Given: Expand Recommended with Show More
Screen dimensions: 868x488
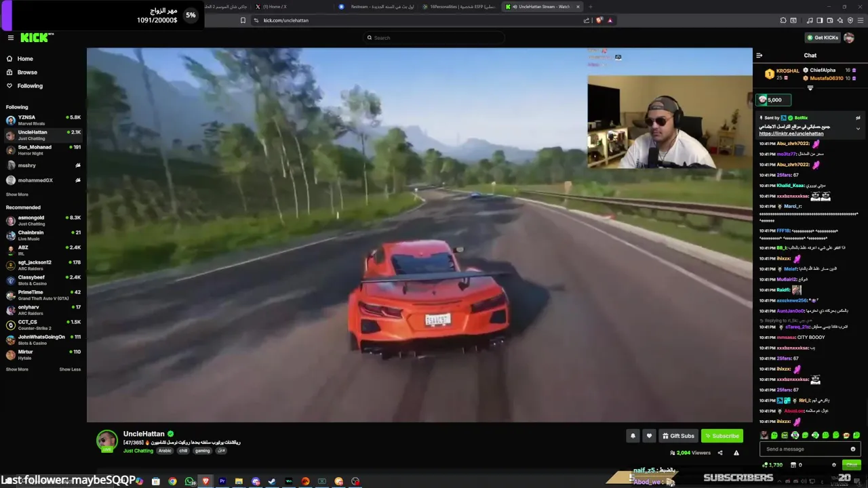Looking at the screenshot, I should [17, 369].
